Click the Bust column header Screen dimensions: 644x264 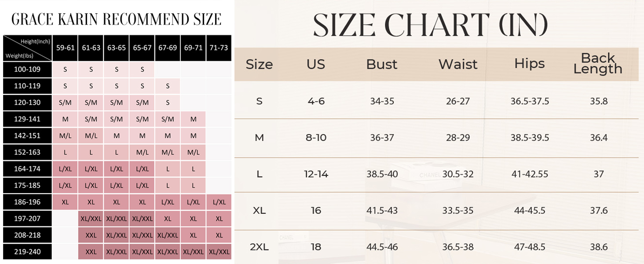coord(381,64)
